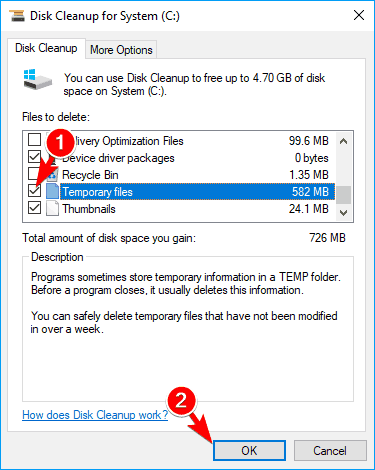Uncheck the Device driver packages checkbox

(34, 157)
